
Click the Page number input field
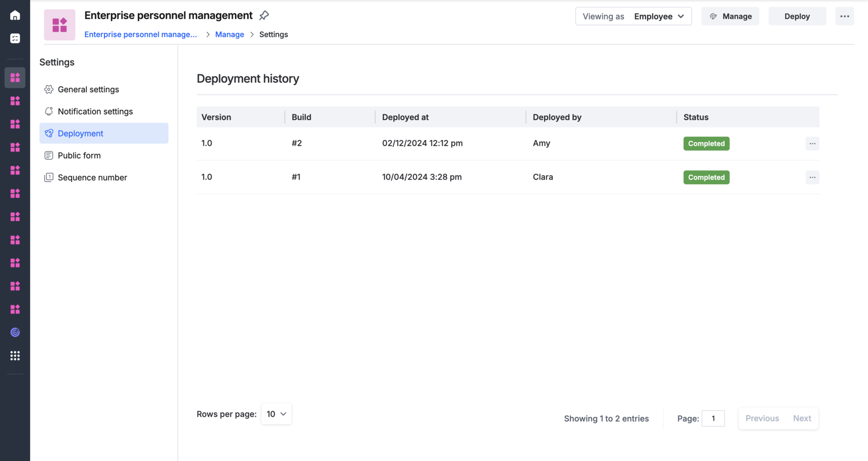click(713, 419)
